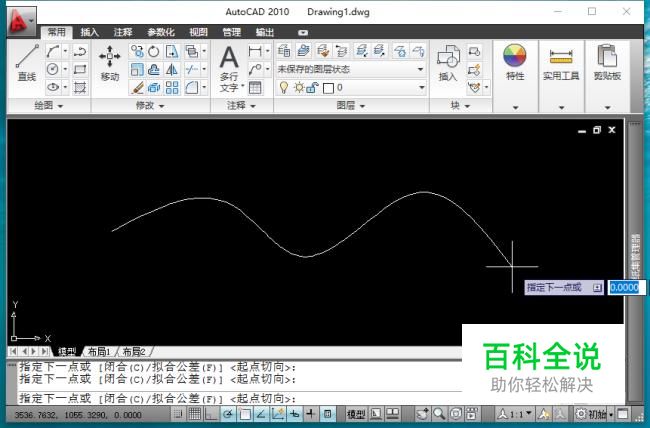This screenshot has width=650, height=428.
Task: Switch to the 视图 ribbon tab
Action: [x=198, y=32]
